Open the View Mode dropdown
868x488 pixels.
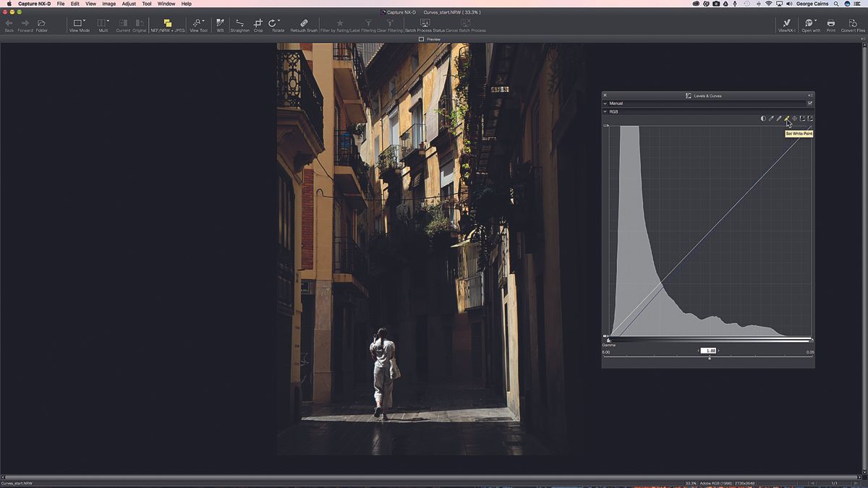coord(79,23)
